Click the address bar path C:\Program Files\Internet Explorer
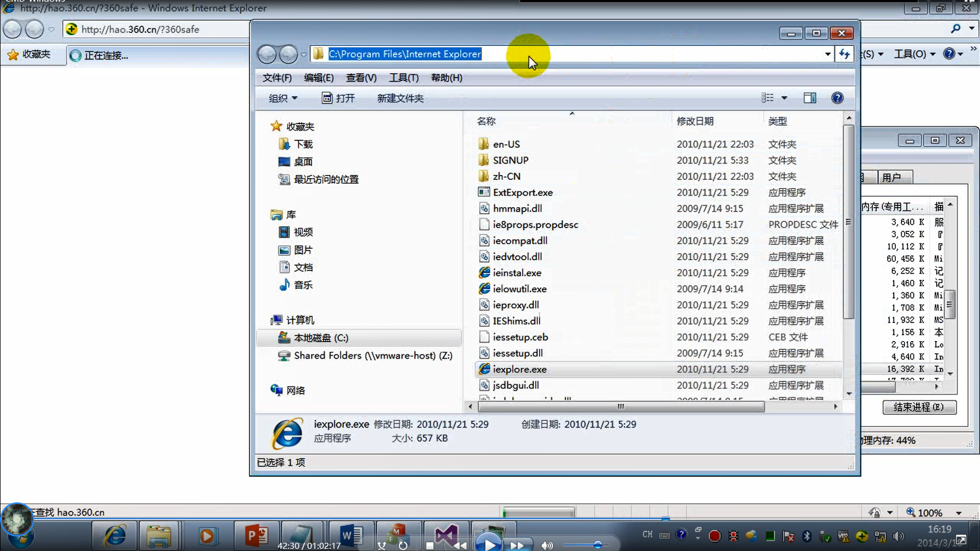Image resolution: width=980 pixels, height=551 pixels. coord(404,54)
